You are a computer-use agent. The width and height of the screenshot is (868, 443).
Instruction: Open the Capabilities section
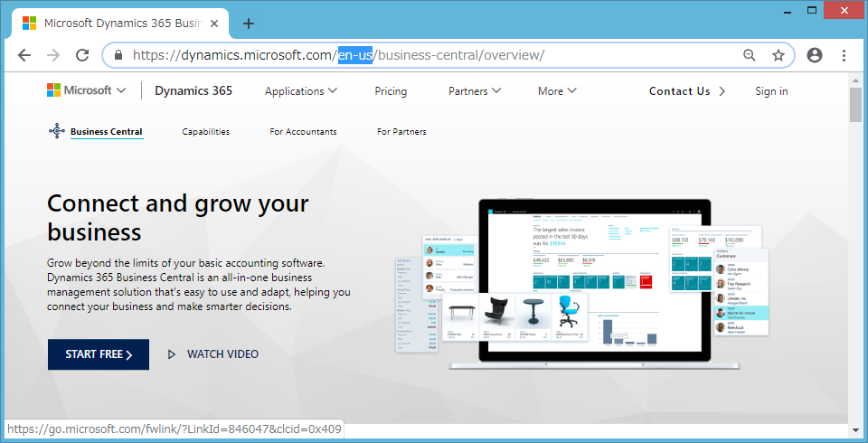206,132
